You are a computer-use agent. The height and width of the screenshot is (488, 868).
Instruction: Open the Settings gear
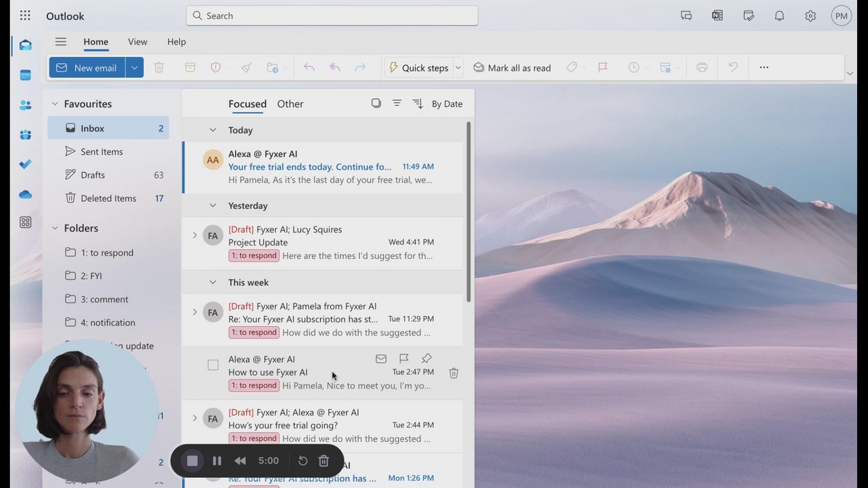810,16
